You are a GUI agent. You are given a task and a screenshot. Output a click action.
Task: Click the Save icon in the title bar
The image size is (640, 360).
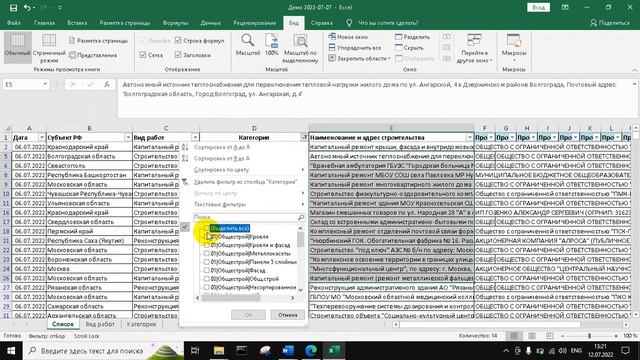coord(13,8)
